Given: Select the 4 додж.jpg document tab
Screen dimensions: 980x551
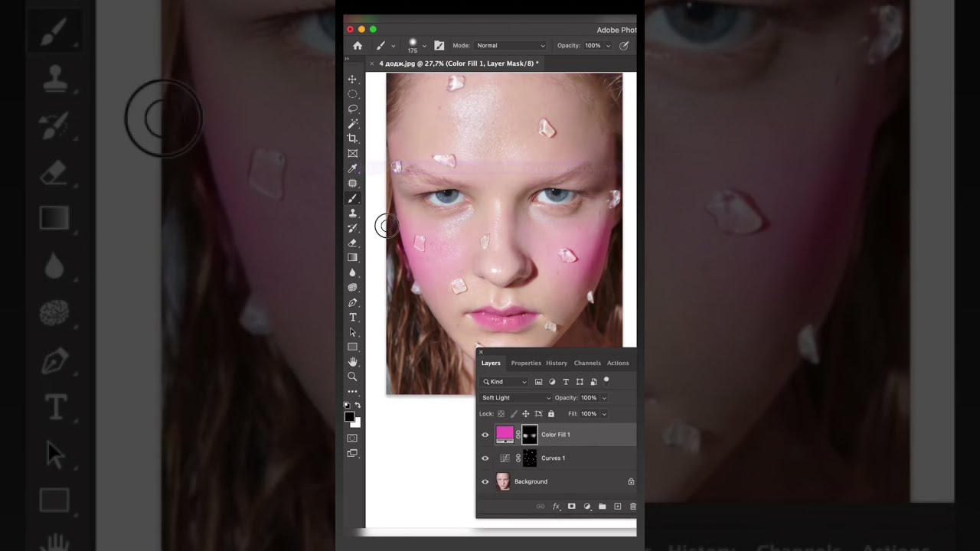Looking at the screenshot, I should 459,64.
